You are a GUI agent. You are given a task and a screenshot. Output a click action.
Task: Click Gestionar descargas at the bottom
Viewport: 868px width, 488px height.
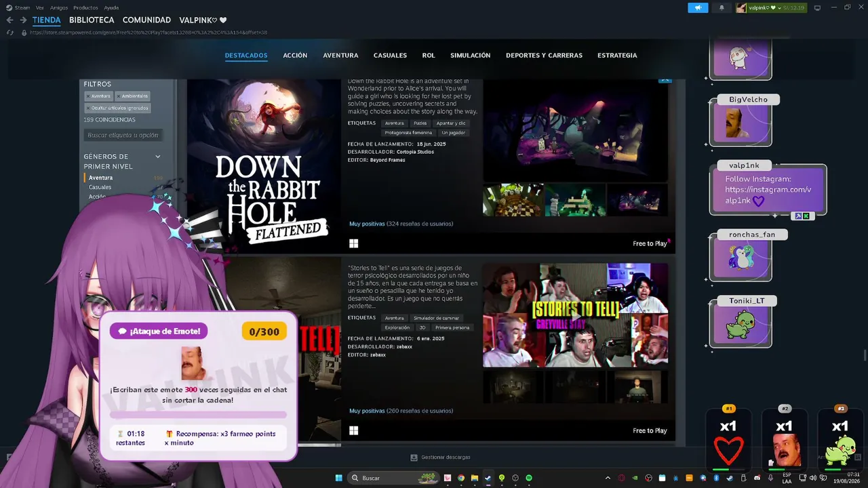pos(446,457)
